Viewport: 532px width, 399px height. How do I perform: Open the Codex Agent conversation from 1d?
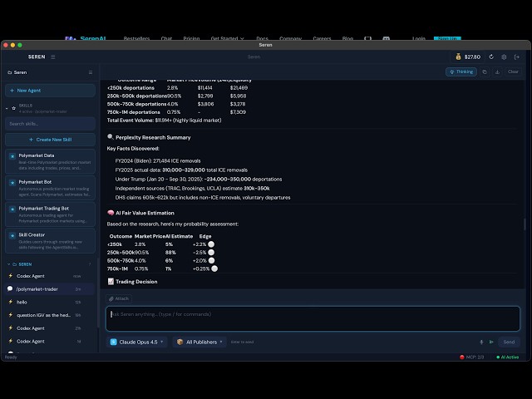(x=49, y=342)
